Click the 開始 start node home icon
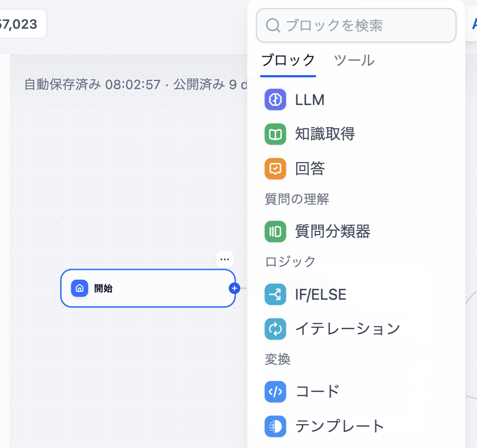Viewport: 477px width, 448px height. (x=79, y=289)
